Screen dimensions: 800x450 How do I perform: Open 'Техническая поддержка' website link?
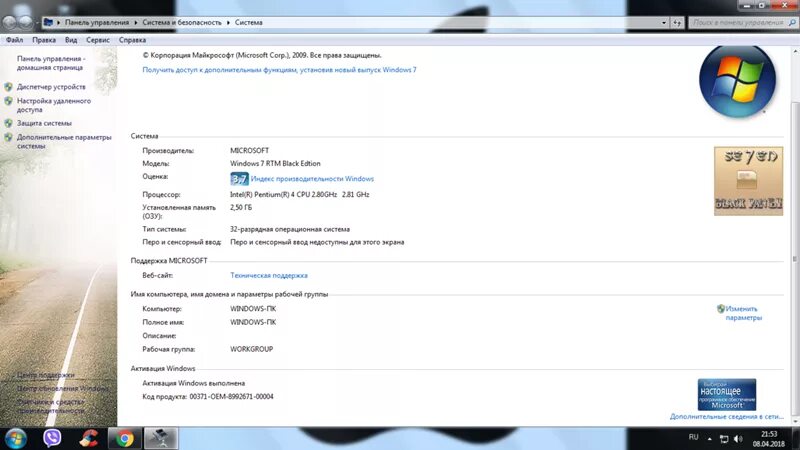pos(268,275)
